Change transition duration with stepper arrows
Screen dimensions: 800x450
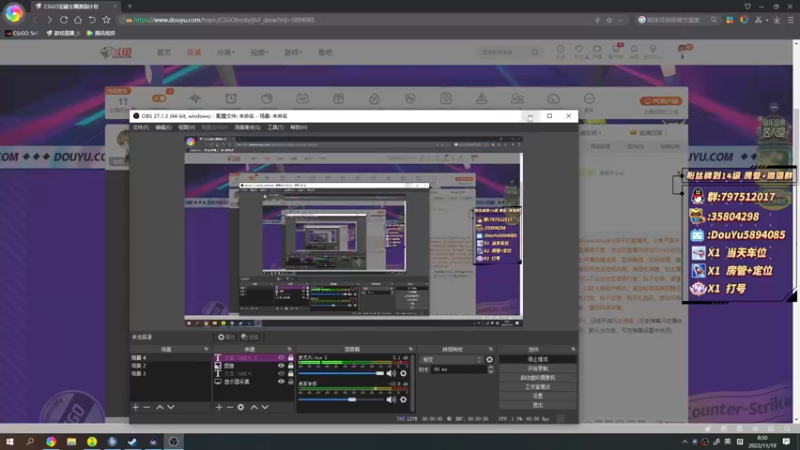pyautogui.click(x=490, y=369)
